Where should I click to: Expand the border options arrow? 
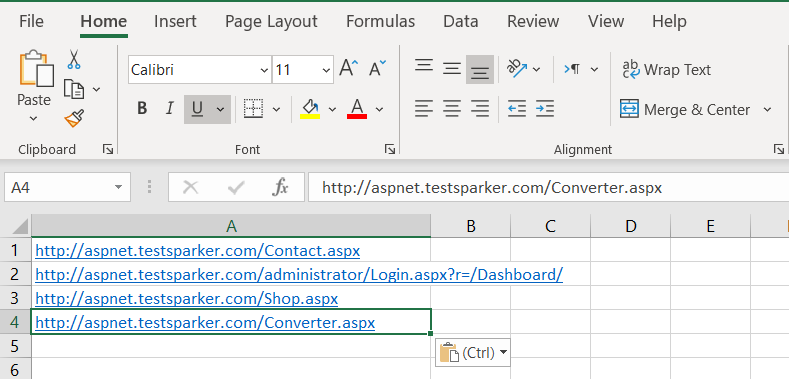click(x=276, y=109)
